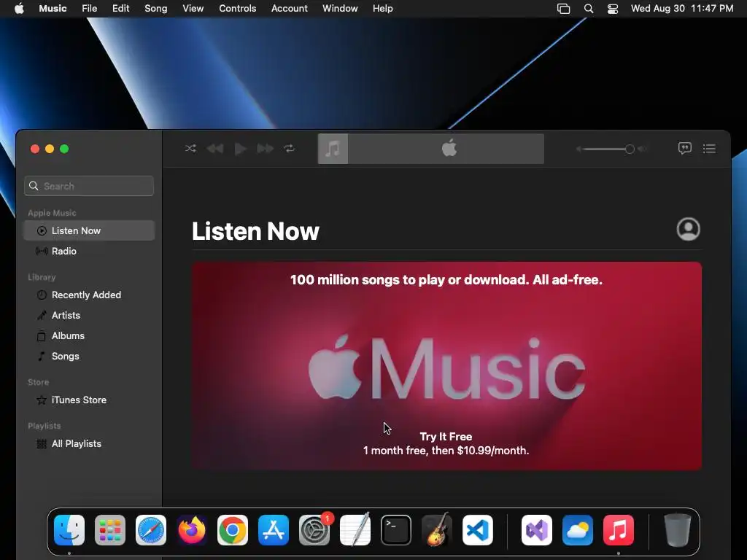Click the high-volume speaker icon

click(642, 149)
